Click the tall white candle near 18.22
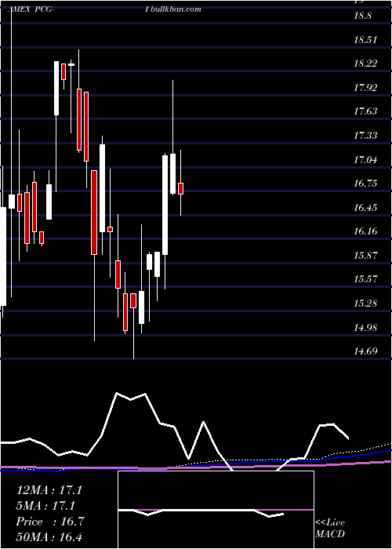This screenshot has height=549, width=392. coord(56,88)
